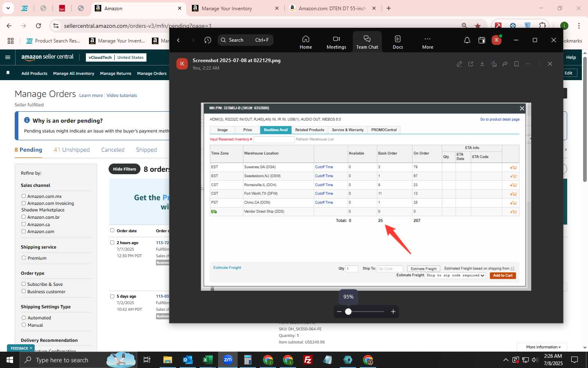This screenshot has height=368, width=588.
Task: Click Add Products link
Action: coord(34,73)
